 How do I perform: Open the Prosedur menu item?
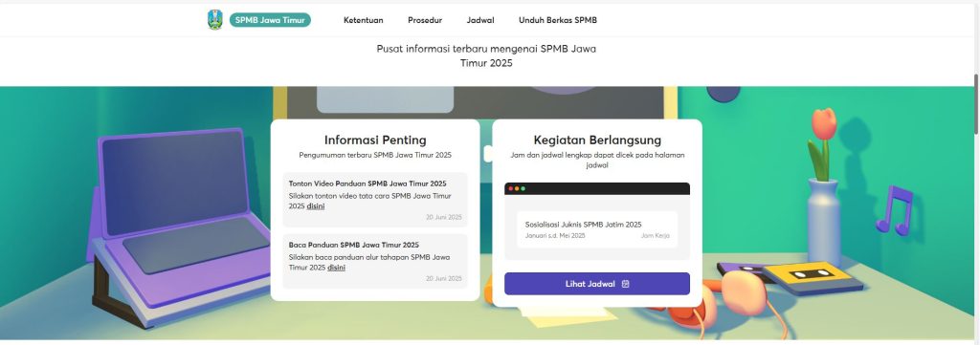click(x=425, y=20)
